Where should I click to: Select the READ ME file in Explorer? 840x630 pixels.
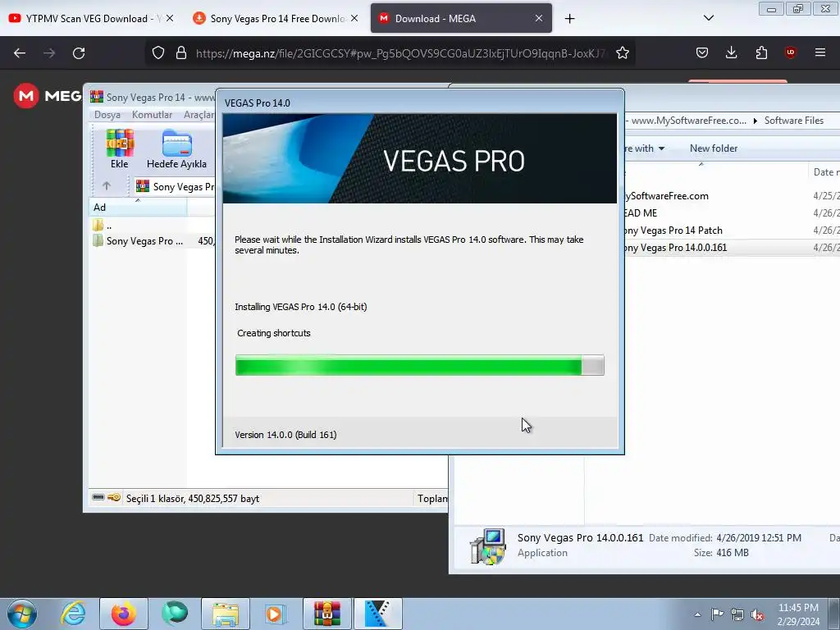point(641,213)
